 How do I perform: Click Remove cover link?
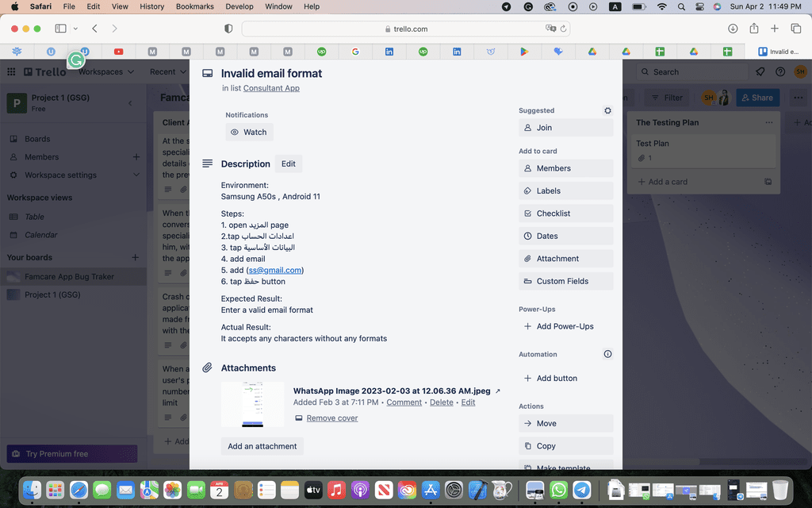[x=332, y=418]
